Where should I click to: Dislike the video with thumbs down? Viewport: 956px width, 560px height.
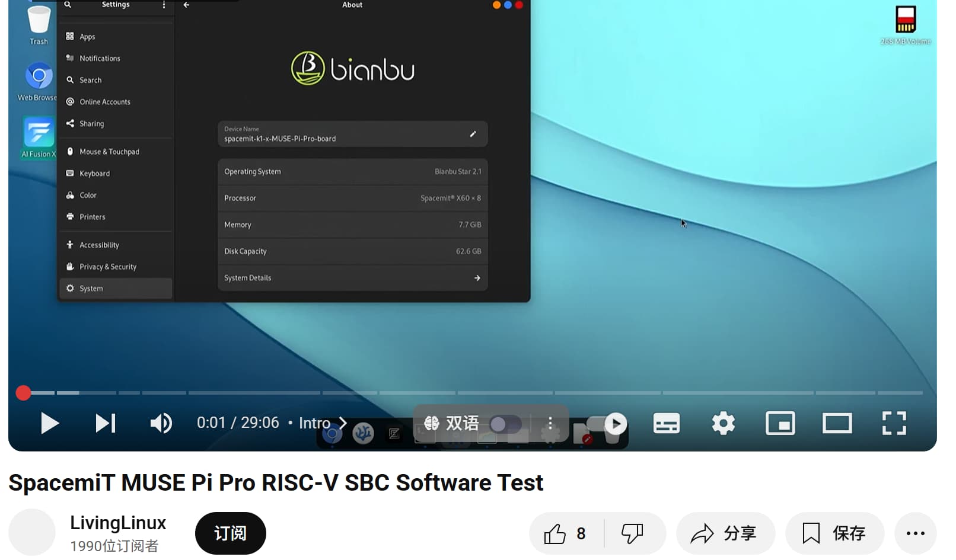coord(633,533)
